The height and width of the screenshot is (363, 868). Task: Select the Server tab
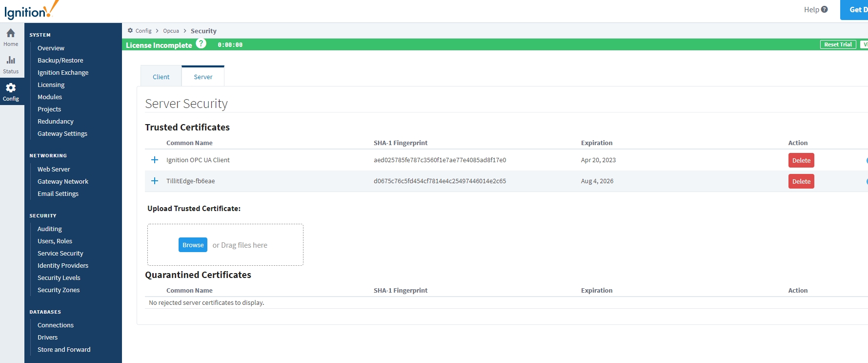click(x=203, y=77)
